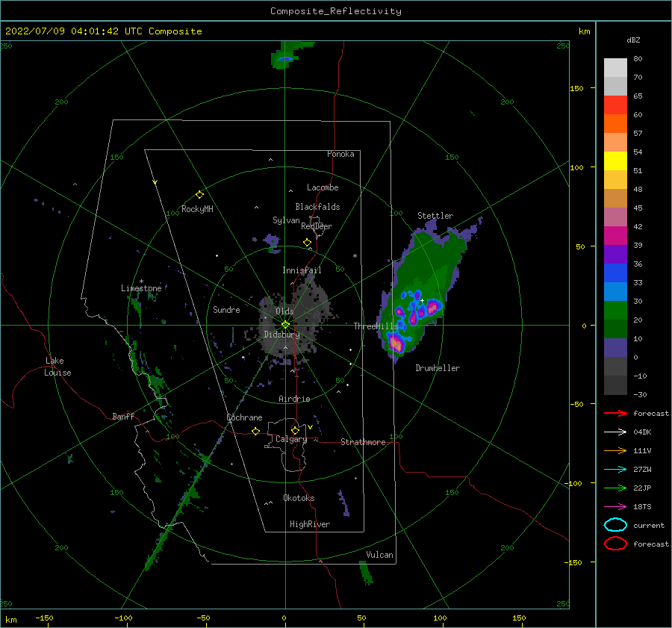Click the dBZ scale heading
This screenshot has height=628, width=672.
coord(633,40)
